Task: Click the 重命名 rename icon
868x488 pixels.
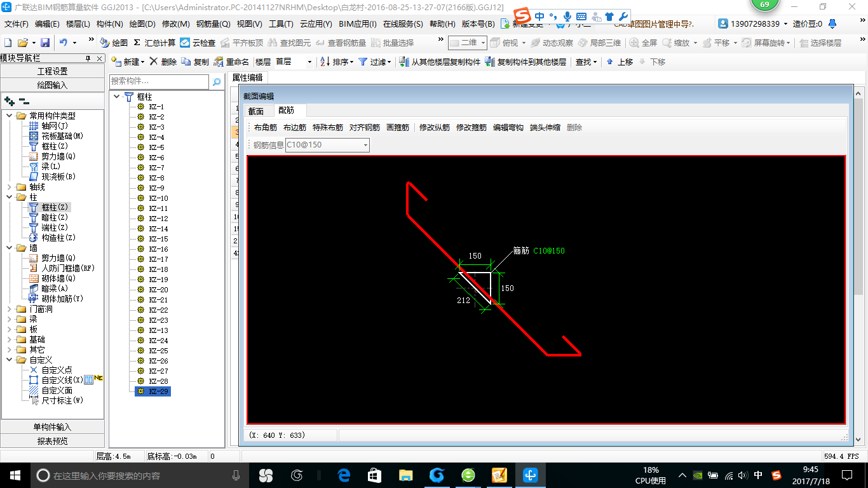Action: tap(219, 62)
